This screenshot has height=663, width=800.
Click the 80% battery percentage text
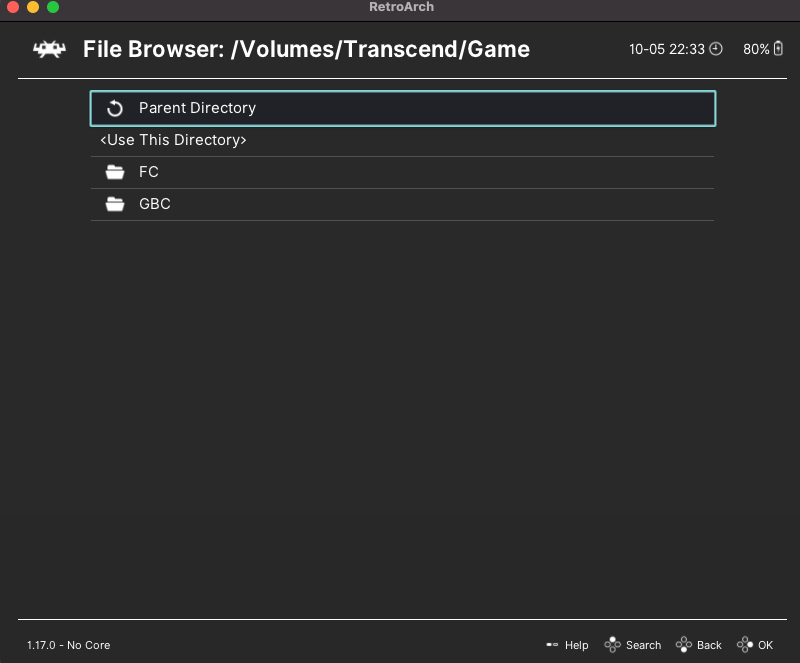pos(756,49)
